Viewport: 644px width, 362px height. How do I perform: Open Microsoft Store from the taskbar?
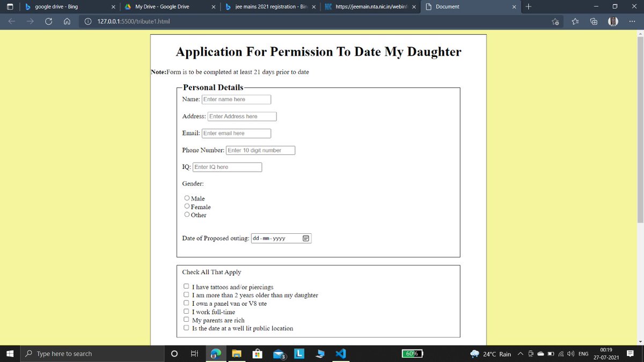258,354
